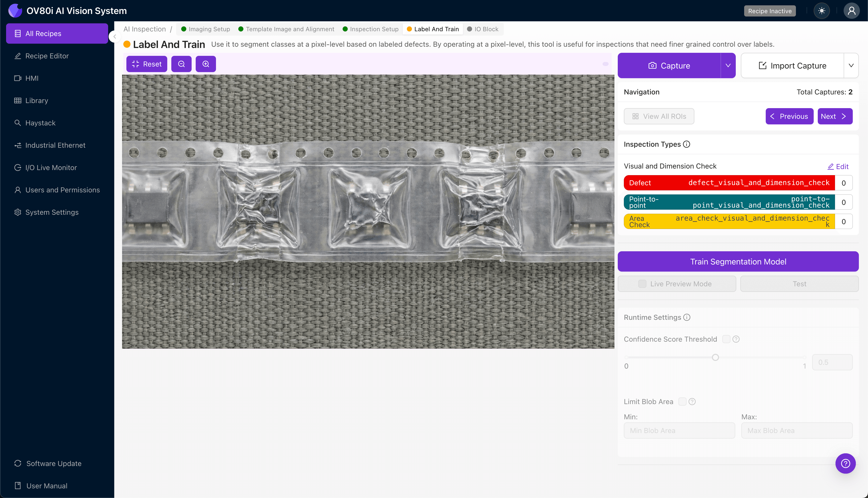Enable the Limit Blob Area checkbox
Image resolution: width=868 pixels, height=498 pixels.
coord(682,402)
